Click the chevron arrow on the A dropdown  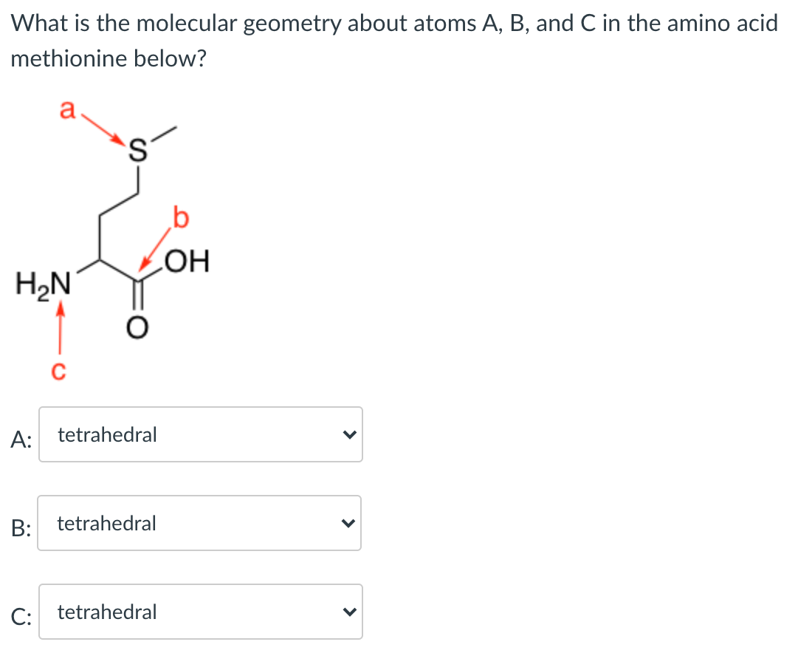[350, 435]
